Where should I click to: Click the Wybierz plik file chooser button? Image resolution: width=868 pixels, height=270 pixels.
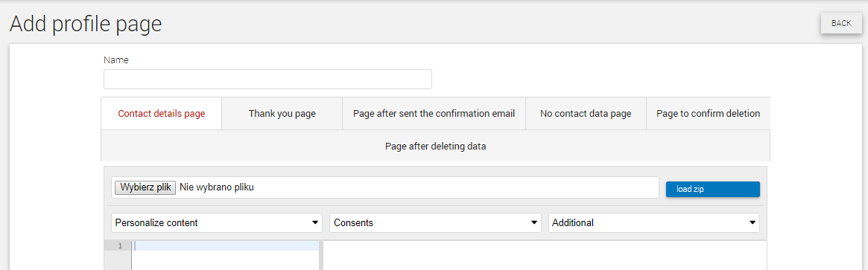pyautogui.click(x=145, y=187)
